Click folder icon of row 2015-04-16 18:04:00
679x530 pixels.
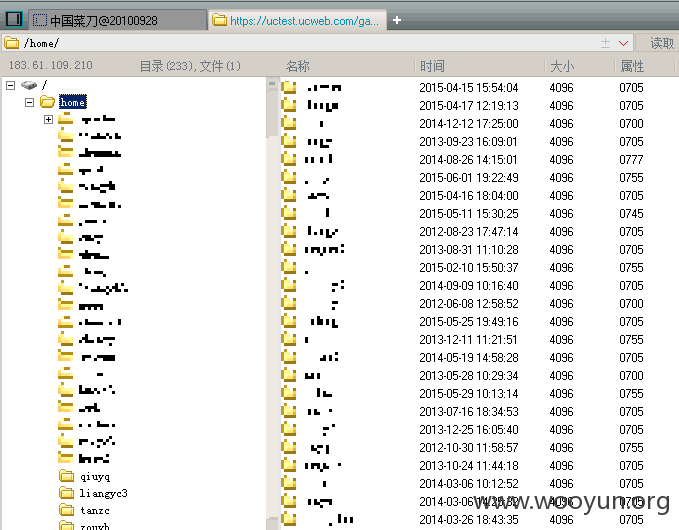tap(288, 195)
